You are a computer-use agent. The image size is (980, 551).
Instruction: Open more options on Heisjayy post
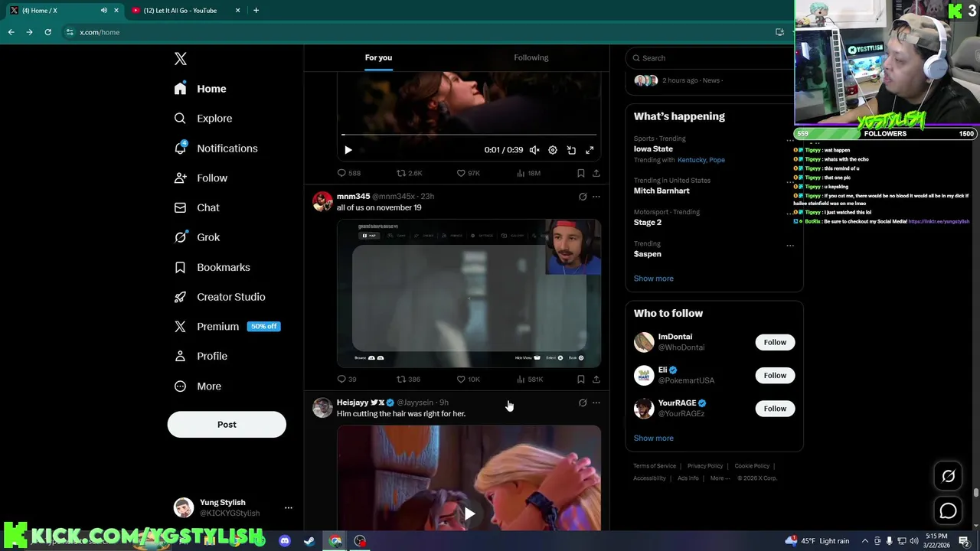click(596, 403)
